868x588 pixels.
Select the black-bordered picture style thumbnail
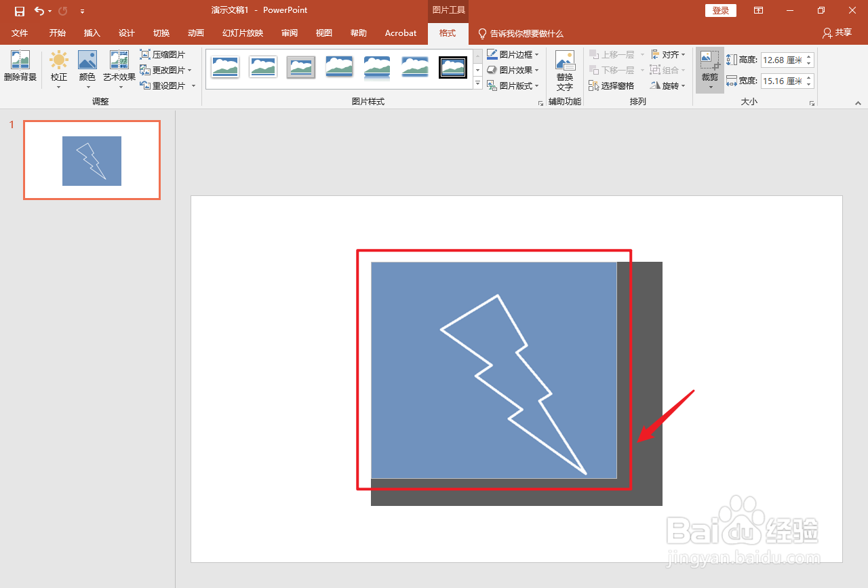click(x=453, y=67)
